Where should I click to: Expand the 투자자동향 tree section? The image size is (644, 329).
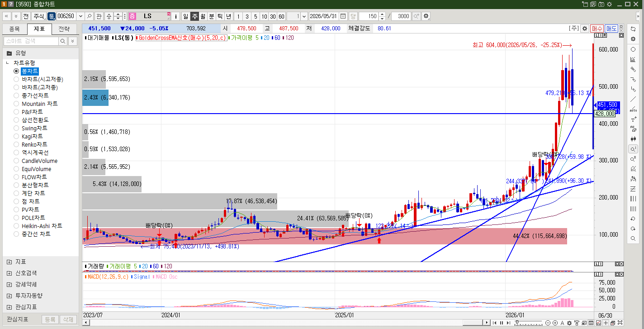(x=9, y=296)
